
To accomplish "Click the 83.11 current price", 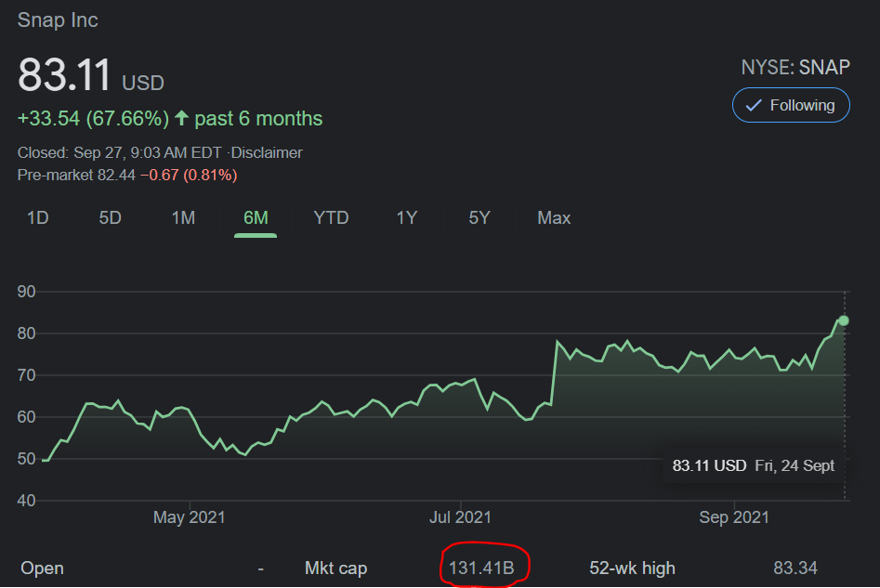I will click(64, 74).
